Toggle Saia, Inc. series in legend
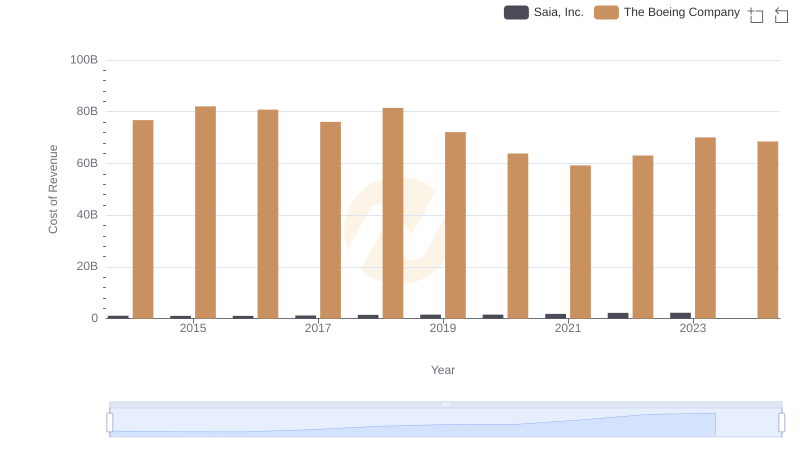 coord(544,12)
